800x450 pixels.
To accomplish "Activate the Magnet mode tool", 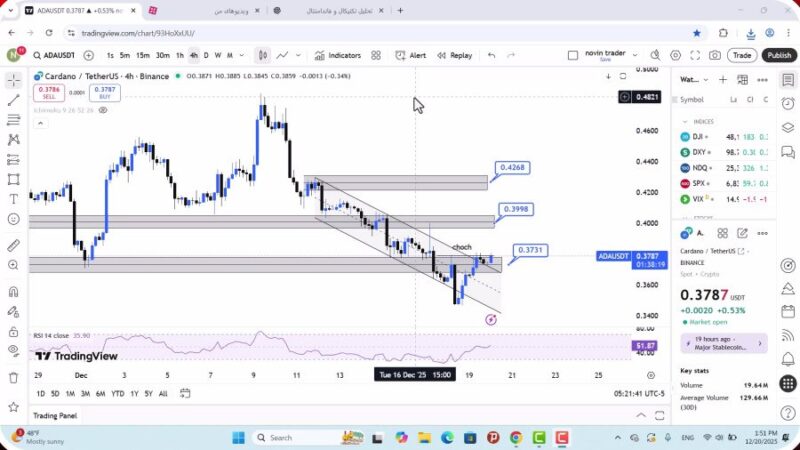I will [13, 292].
